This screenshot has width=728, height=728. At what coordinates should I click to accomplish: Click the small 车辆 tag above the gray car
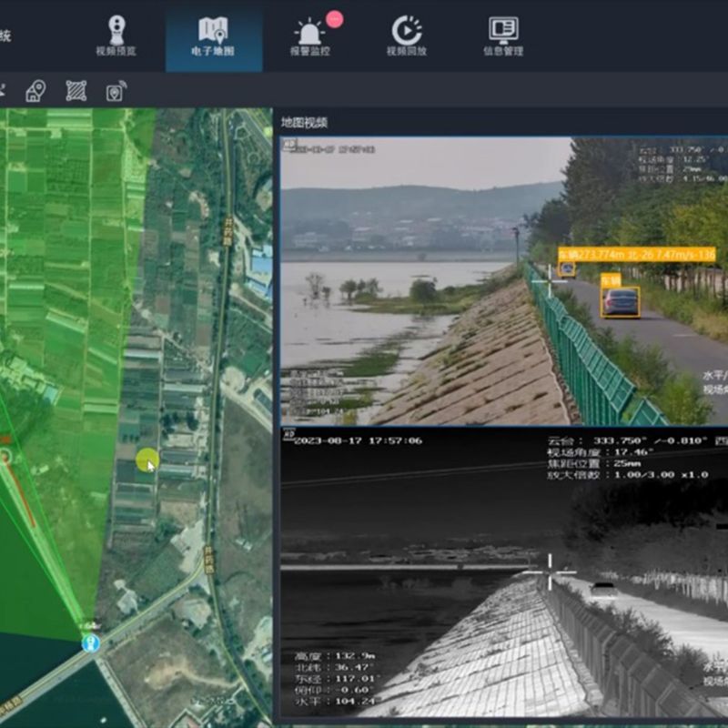[x=611, y=280]
